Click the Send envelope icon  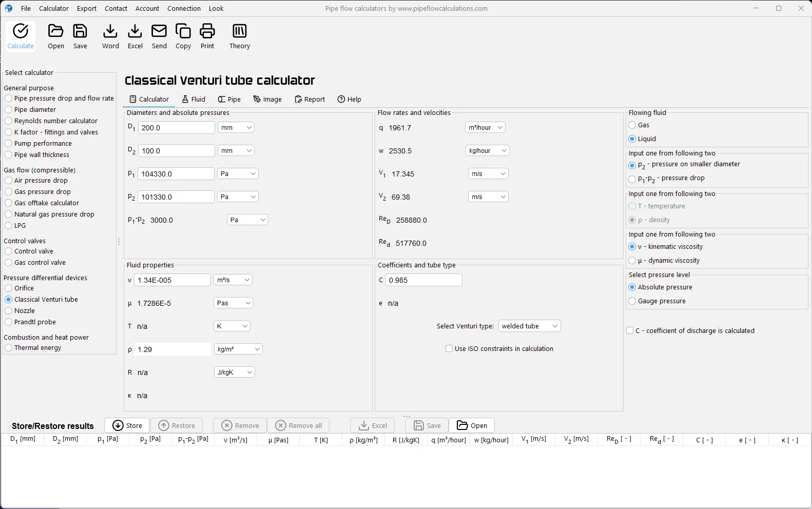coord(159,36)
